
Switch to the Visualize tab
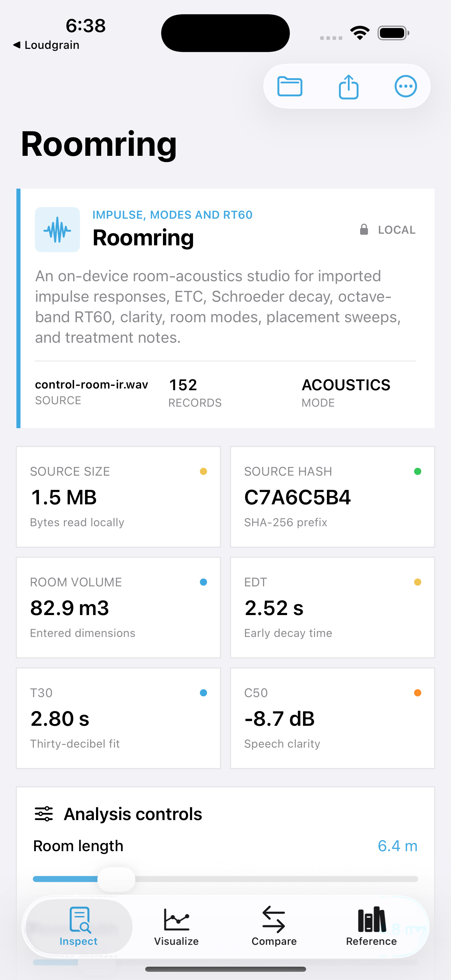tap(176, 926)
